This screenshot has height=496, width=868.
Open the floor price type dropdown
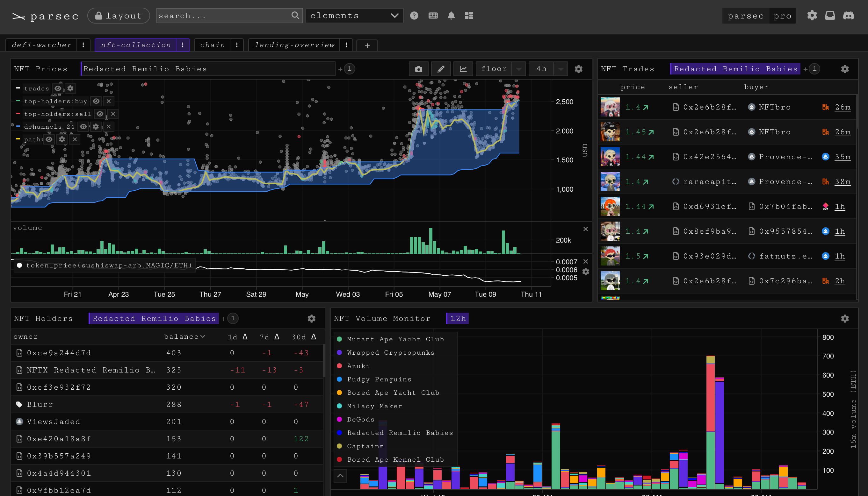coord(501,69)
